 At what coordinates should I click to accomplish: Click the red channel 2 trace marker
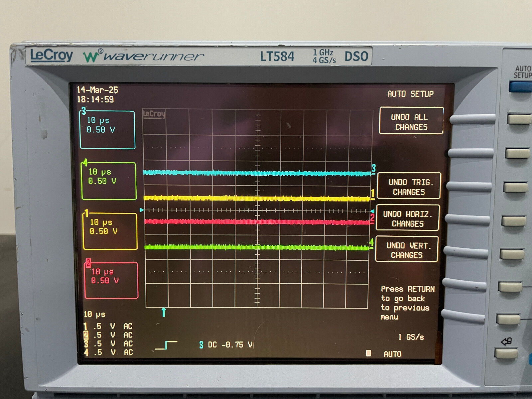tap(372, 217)
